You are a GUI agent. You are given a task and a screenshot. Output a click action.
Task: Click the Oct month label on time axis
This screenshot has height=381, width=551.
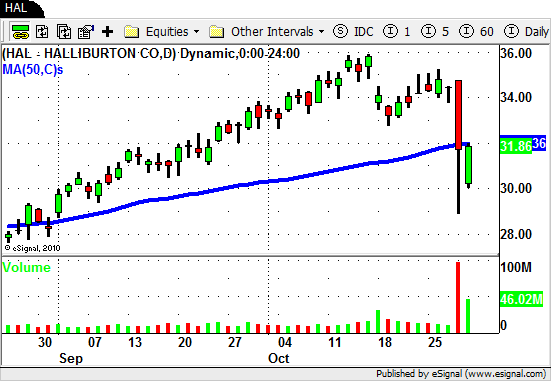279,358
